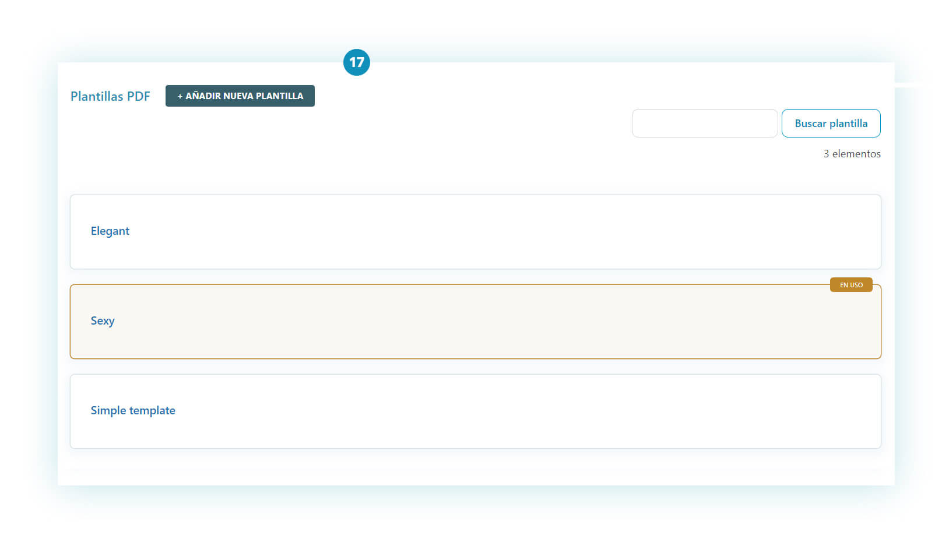Click the EN USO badge

pos(851,285)
